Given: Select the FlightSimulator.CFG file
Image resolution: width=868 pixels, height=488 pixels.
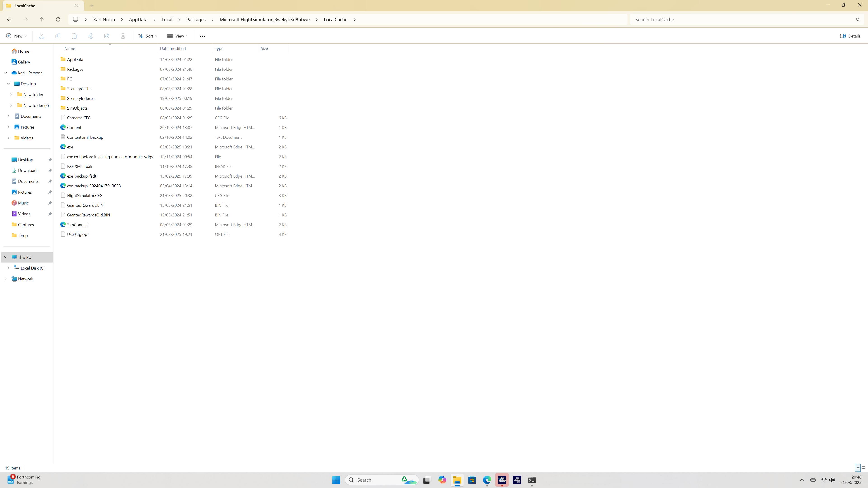Looking at the screenshot, I should tap(85, 195).
